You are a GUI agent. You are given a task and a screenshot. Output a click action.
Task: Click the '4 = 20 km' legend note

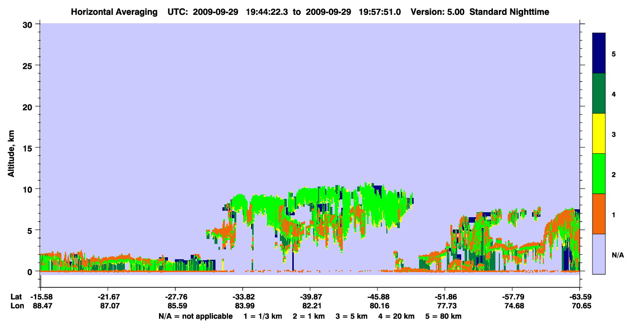(x=397, y=316)
